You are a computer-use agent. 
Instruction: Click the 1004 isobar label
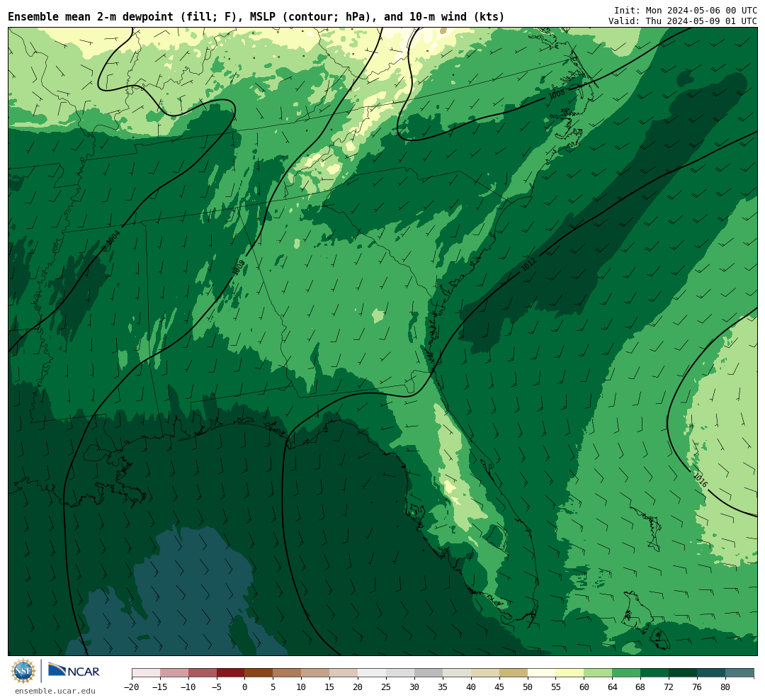[113, 238]
